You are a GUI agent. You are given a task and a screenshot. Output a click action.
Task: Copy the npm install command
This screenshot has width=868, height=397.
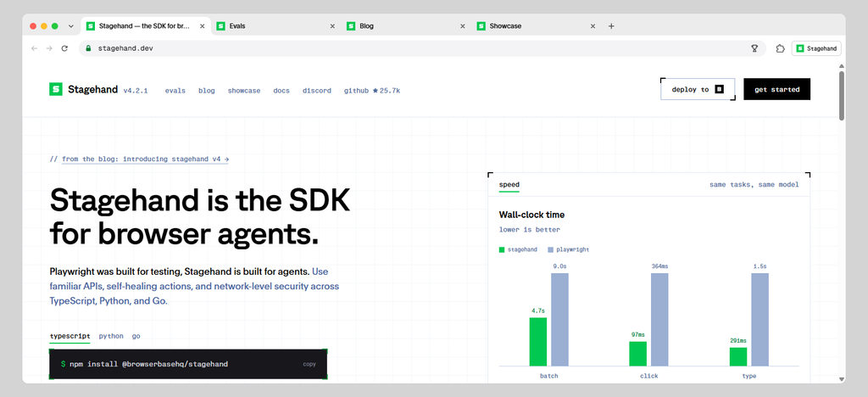309,364
